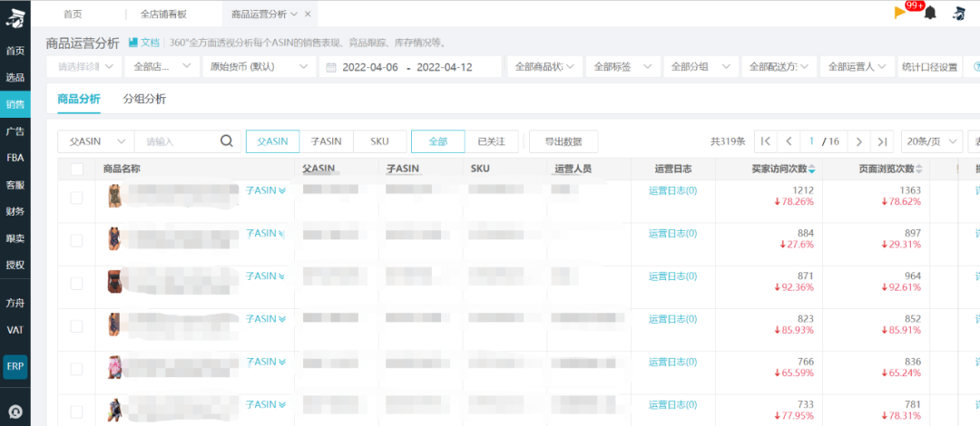Click the search magnifier icon
Image resolution: width=980 pixels, height=426 pixels.
[x=227, y=141]
